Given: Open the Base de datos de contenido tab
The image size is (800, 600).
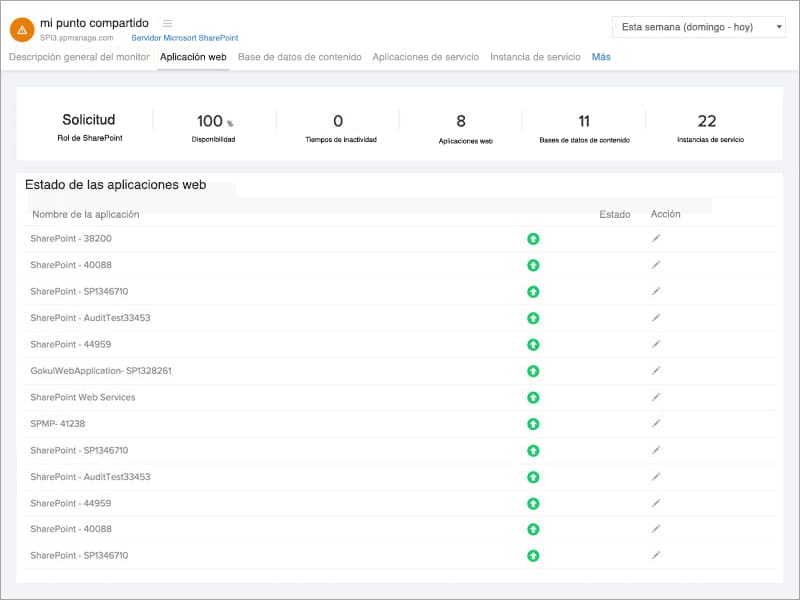Looking at the screenshot, I should point(299,57).
